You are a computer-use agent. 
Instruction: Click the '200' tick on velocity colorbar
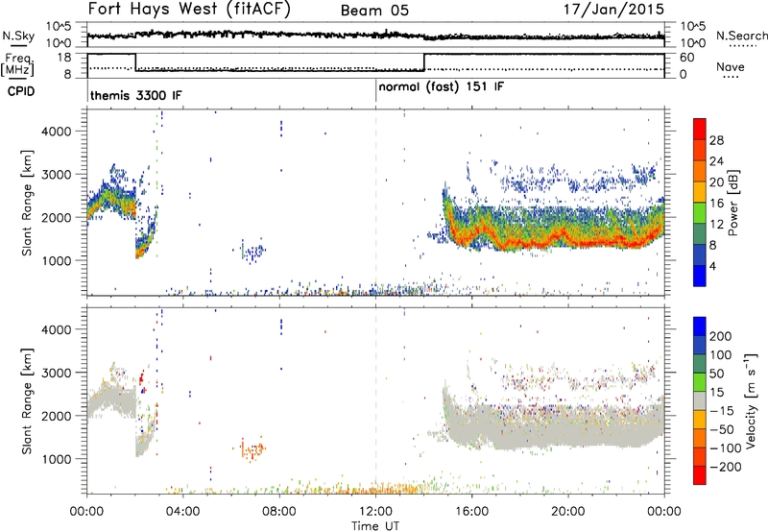720,336
